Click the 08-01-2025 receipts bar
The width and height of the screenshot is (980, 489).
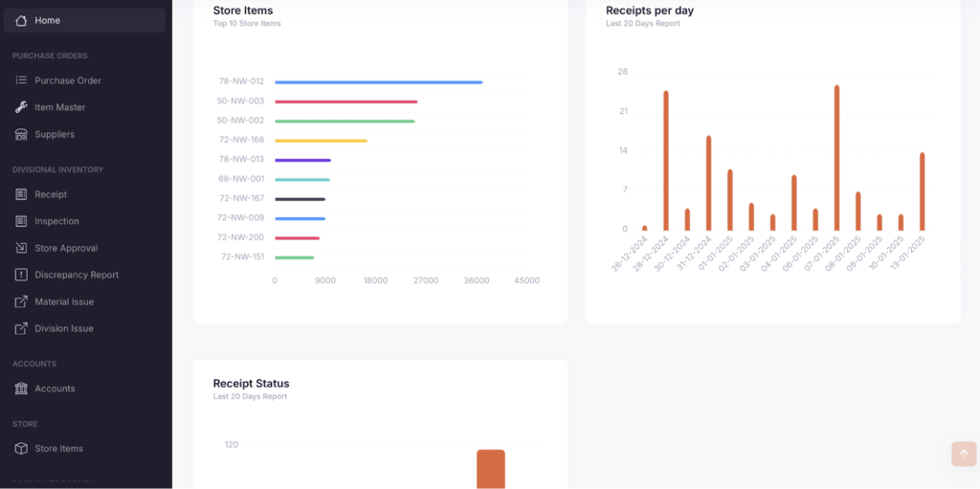(858, 211)
